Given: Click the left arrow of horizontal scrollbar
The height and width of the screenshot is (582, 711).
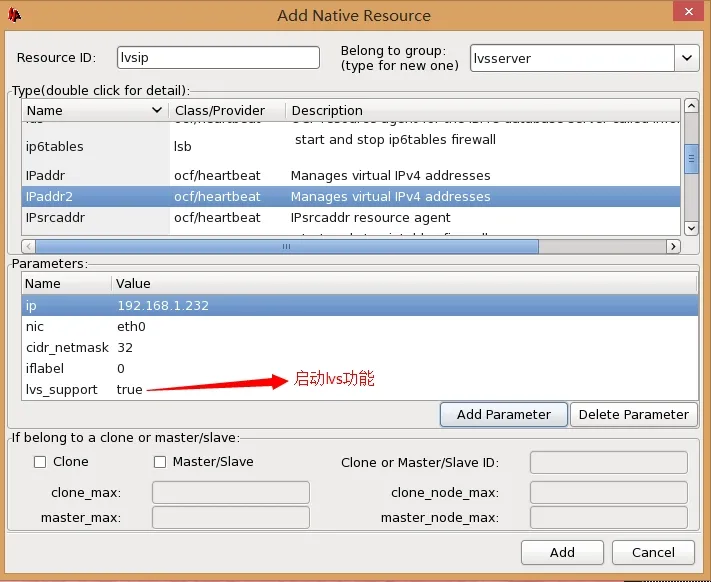Looking at the screenshot, I should [x=29, y=246].
